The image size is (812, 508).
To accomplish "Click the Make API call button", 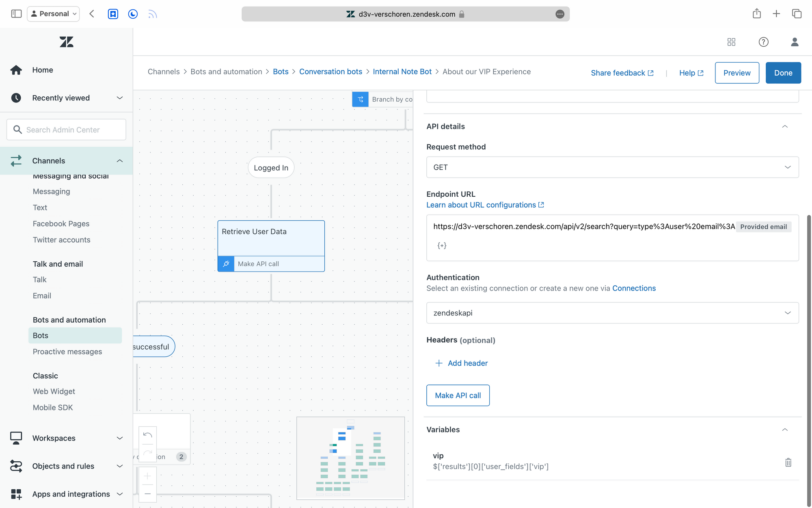I will tap(458, 395).
